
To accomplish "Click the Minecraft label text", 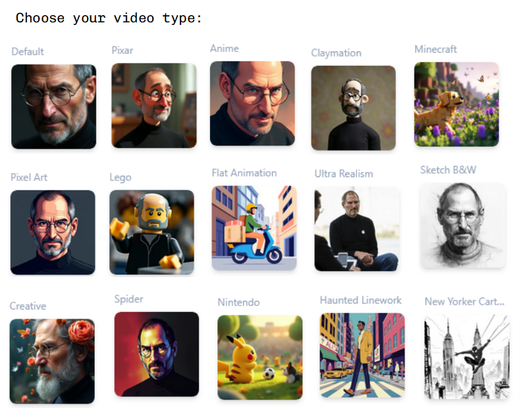I will (435, 49).
